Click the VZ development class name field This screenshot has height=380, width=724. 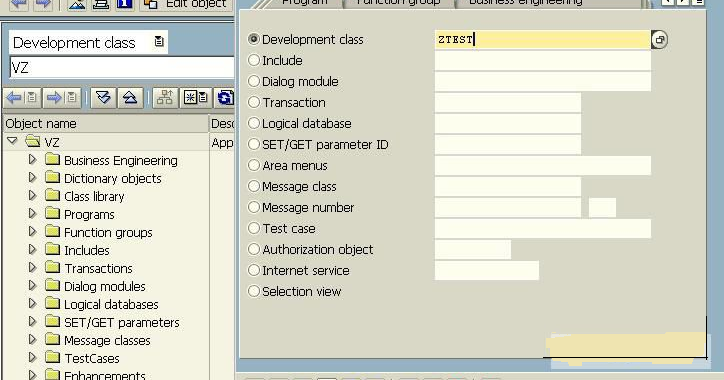122,68
